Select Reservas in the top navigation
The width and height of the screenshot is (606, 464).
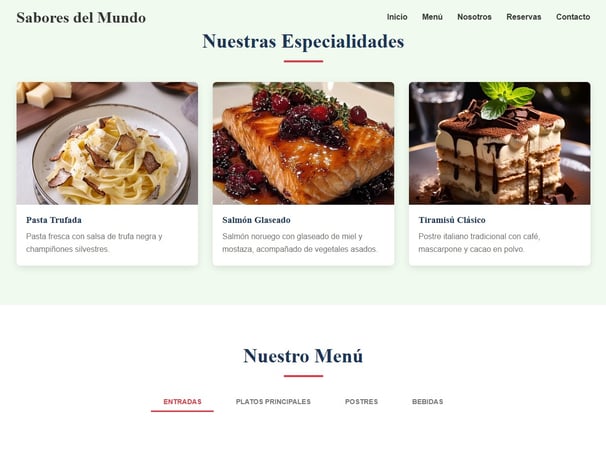coord(524,17)
